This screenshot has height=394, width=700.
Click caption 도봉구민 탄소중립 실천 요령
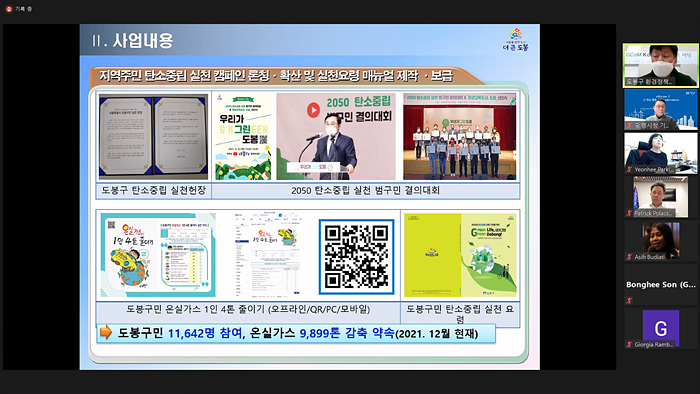coord(460,314)
